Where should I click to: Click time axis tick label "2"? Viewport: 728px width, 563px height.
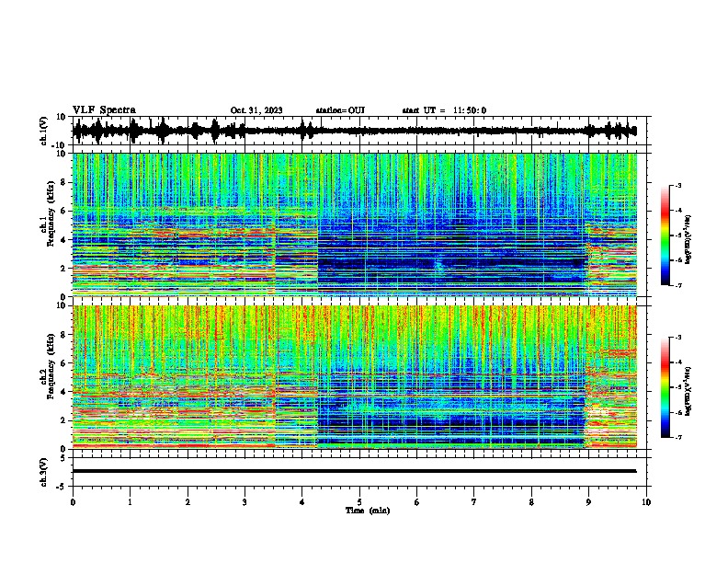(x=188, y=502)
